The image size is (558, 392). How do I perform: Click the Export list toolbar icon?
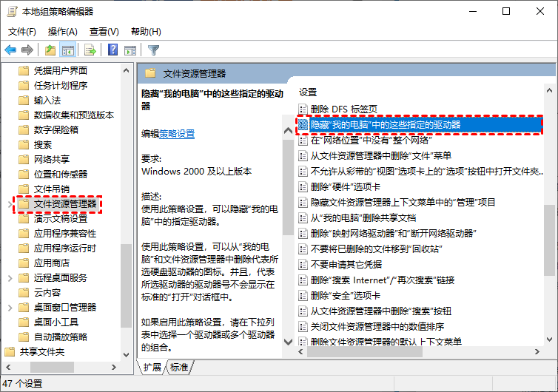(x=90, y=50)
